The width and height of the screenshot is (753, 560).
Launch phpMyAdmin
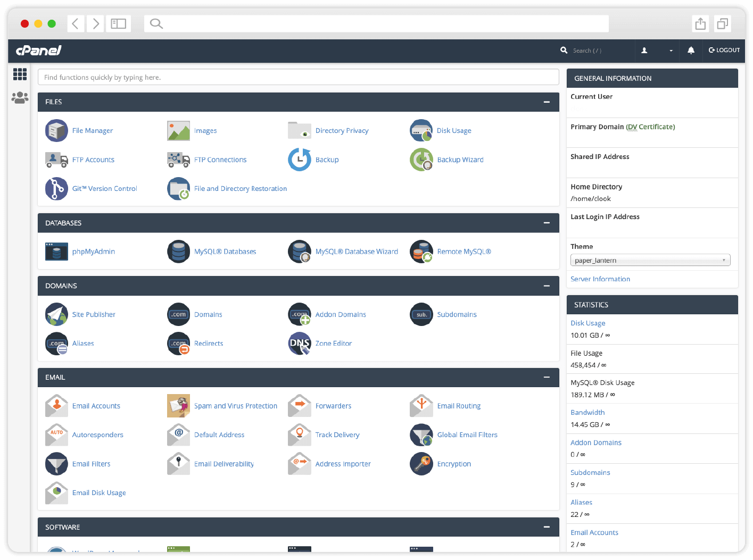[x=56, y=251]
